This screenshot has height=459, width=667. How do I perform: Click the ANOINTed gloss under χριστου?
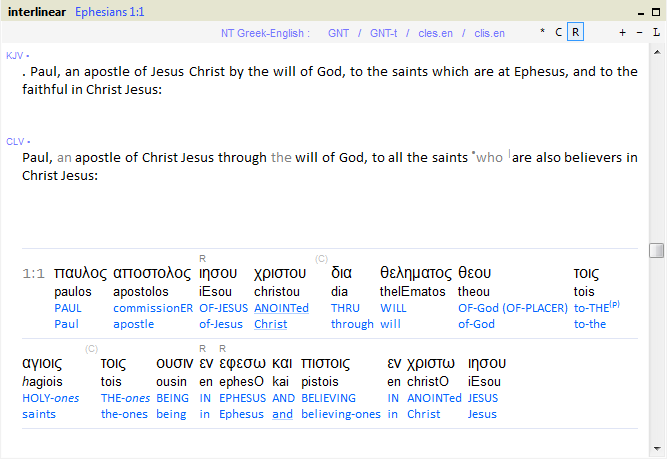(281, 308)
